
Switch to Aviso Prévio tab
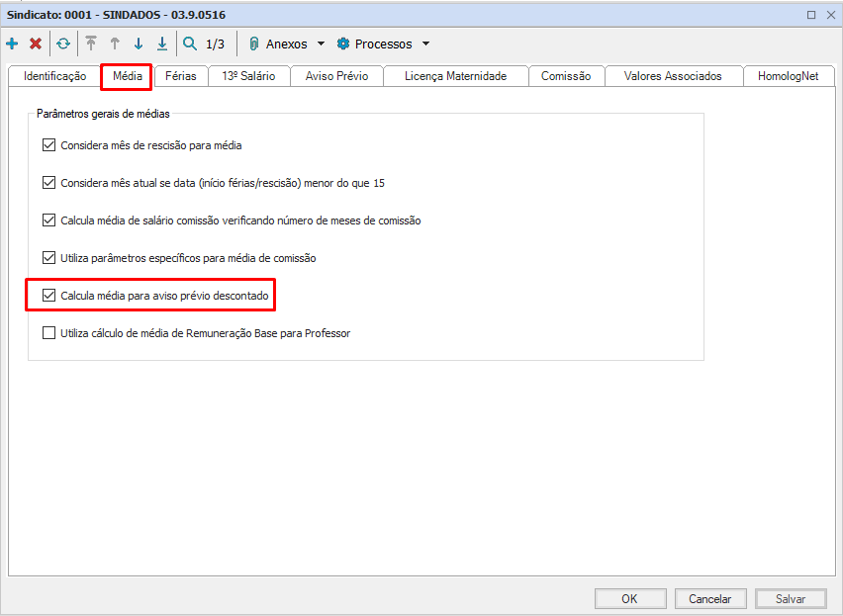337,76
